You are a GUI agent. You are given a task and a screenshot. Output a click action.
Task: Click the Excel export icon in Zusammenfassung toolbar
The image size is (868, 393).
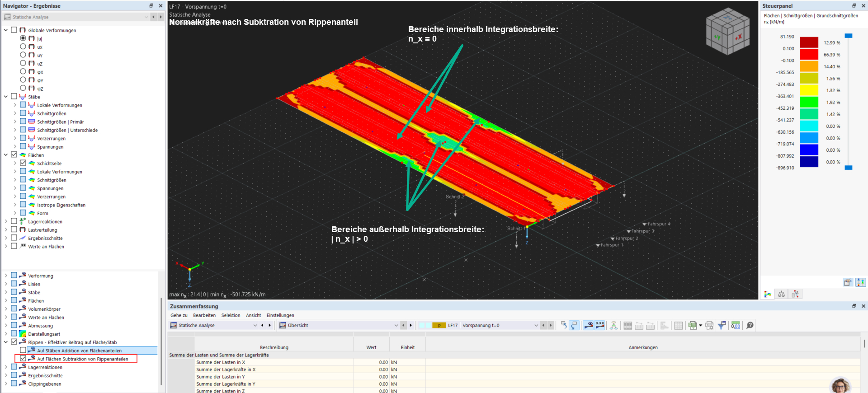pyautogui.click(x=692, y=325)
